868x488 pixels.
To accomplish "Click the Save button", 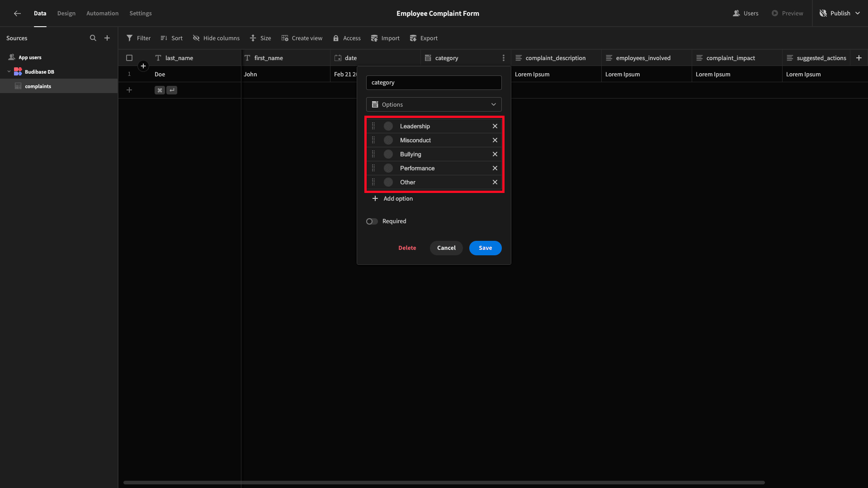I will click(485, 247).
